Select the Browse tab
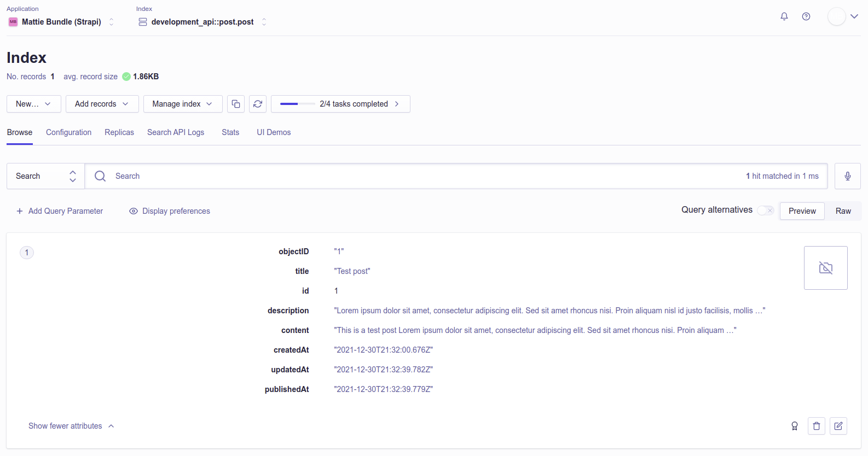The height and width of the screenshot is (456, 868). (x=20, y=132)
